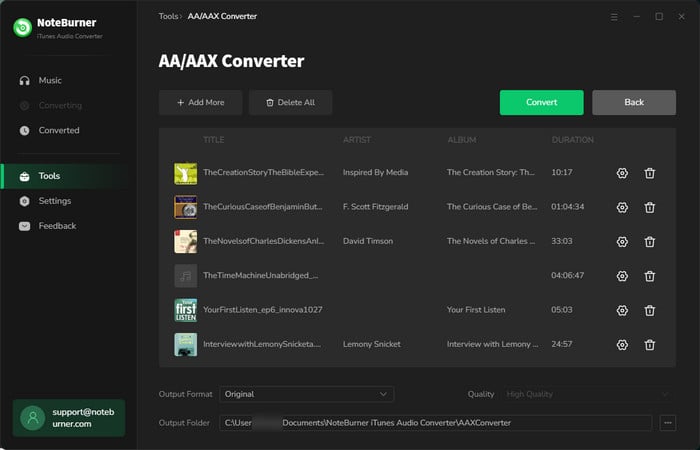Click the Output Folder path field

tap(436, 422)
